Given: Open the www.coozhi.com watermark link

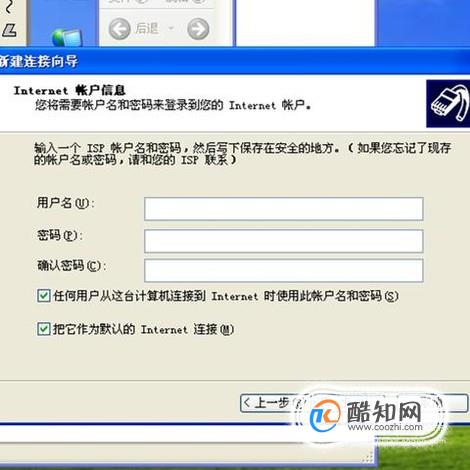Looking at the screenshot, I should point(385,427).
